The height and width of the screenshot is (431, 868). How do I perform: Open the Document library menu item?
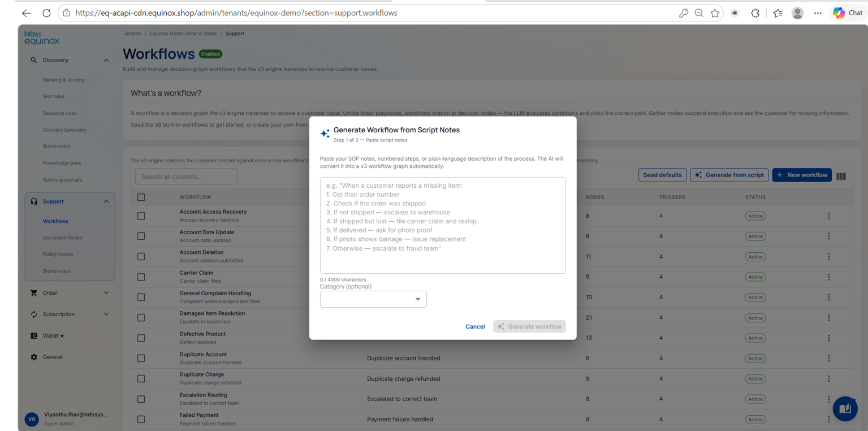63,238
